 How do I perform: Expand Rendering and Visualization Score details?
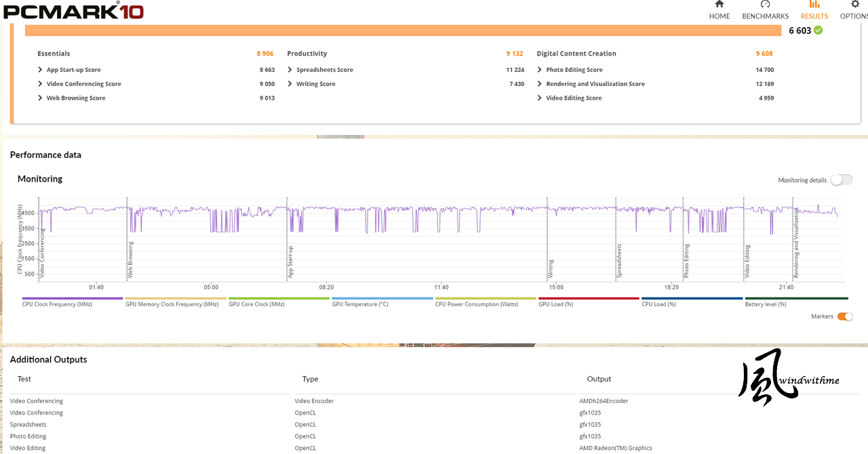click(x=540, y=84)
